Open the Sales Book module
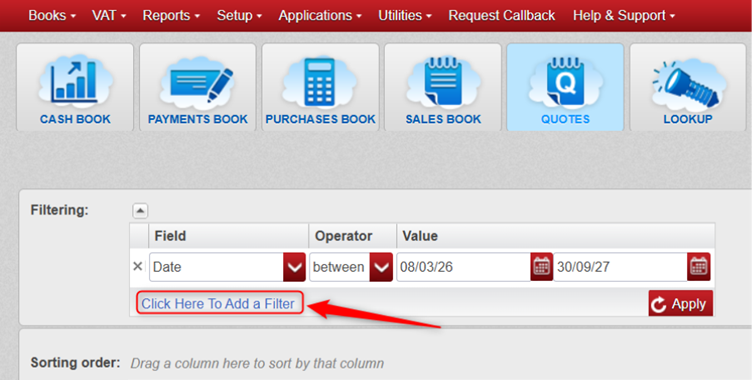The height and width of the screenshot is (380, 752). point(443,87)
